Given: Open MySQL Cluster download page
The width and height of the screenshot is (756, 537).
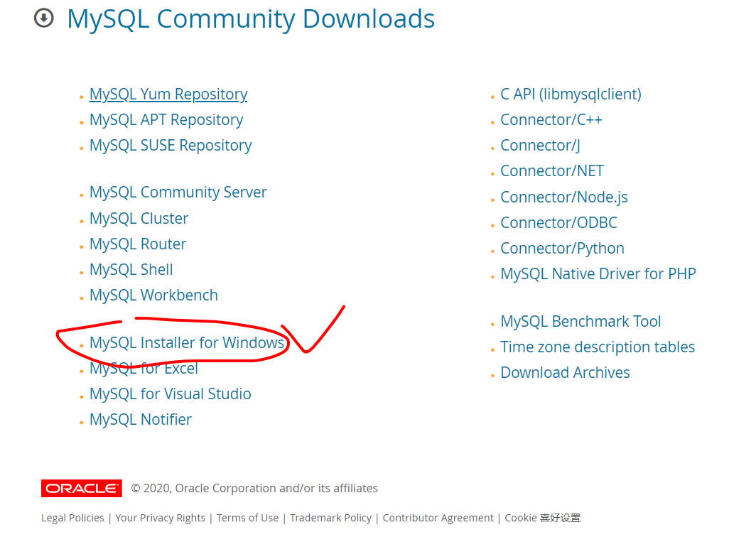Looking at the screenshot, I should point(139,218).
